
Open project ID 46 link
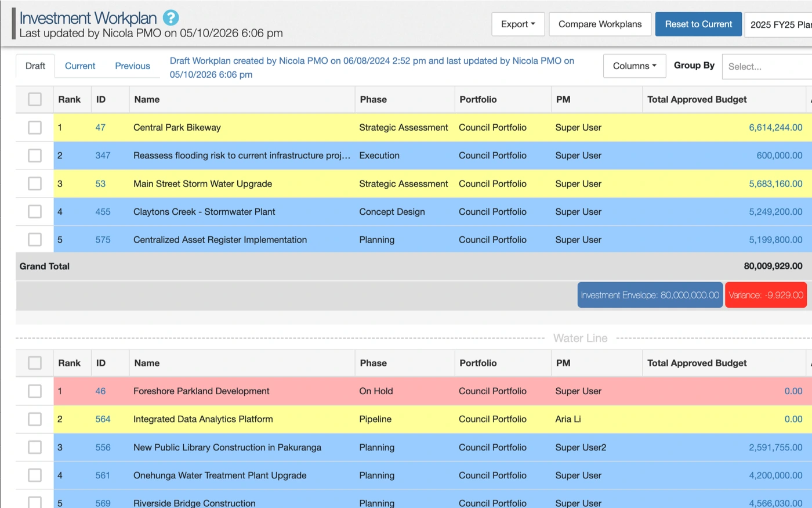[x=100, y=391]
